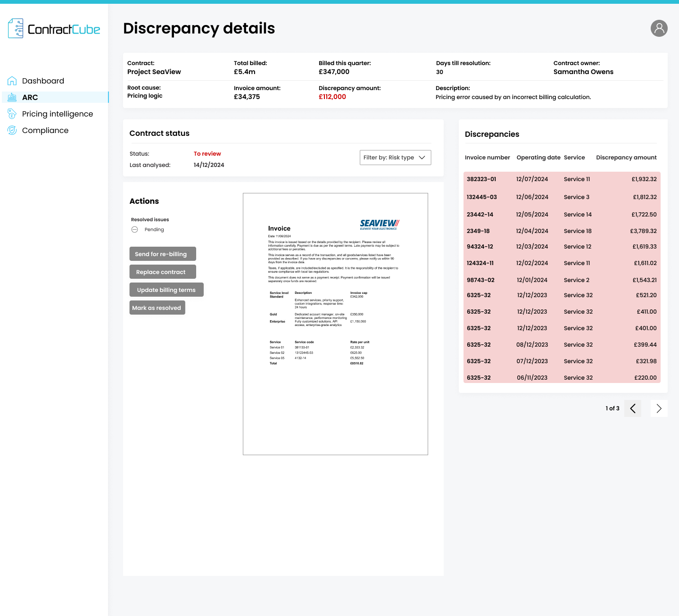Click the contract owner Samantha Owens
The width and height of the screenshot is (679, 616).
click(x=583, y=72)
